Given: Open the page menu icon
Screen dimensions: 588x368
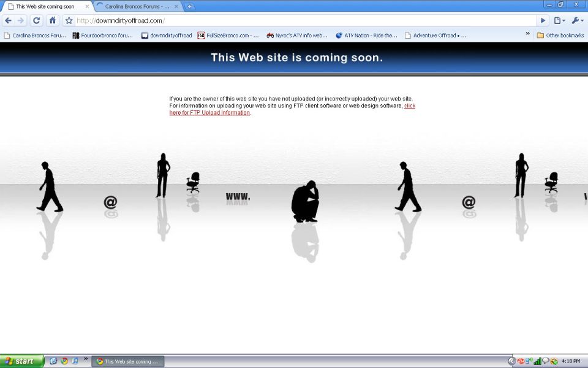Looking at the screenshot, I should click(559, 21).
